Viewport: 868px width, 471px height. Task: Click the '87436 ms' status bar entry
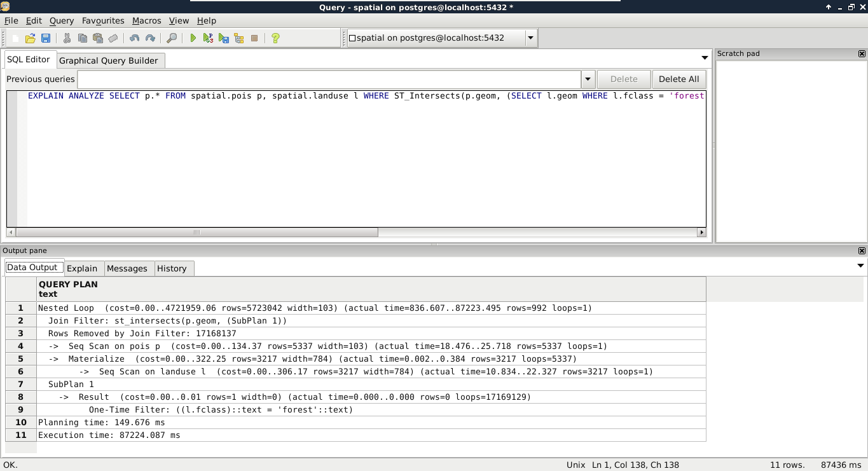(841, 465)
